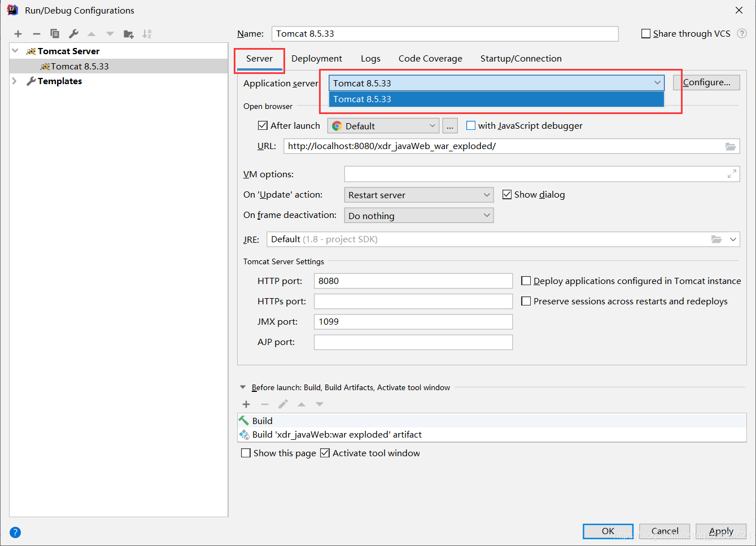Screen dimensions: 756x546
Task: Open Application server dropdown arrow
Action: pos(657,83)
